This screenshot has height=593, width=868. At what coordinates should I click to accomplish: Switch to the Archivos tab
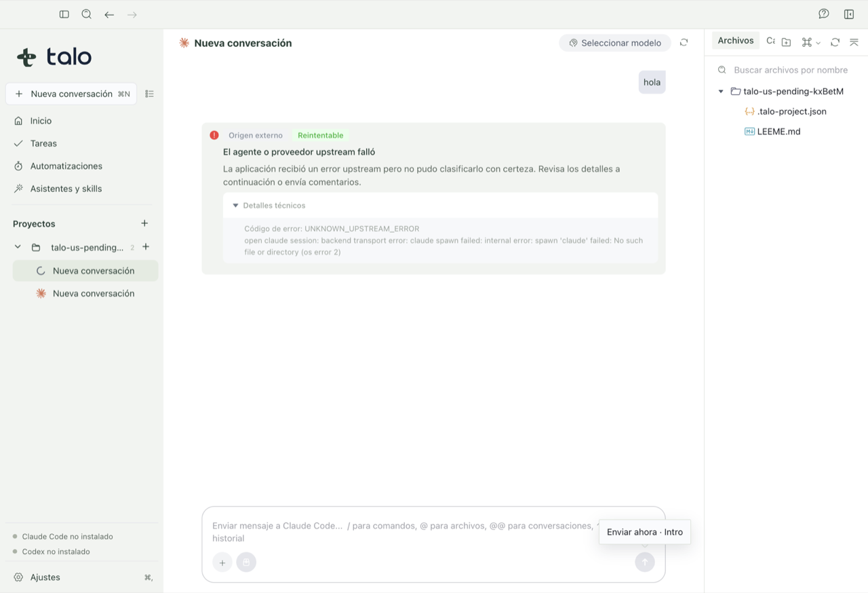click(x=736, y=41)
